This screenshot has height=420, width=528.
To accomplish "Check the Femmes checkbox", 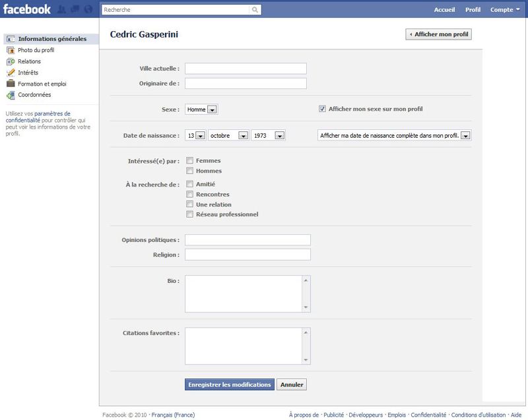I will [189, 160].
